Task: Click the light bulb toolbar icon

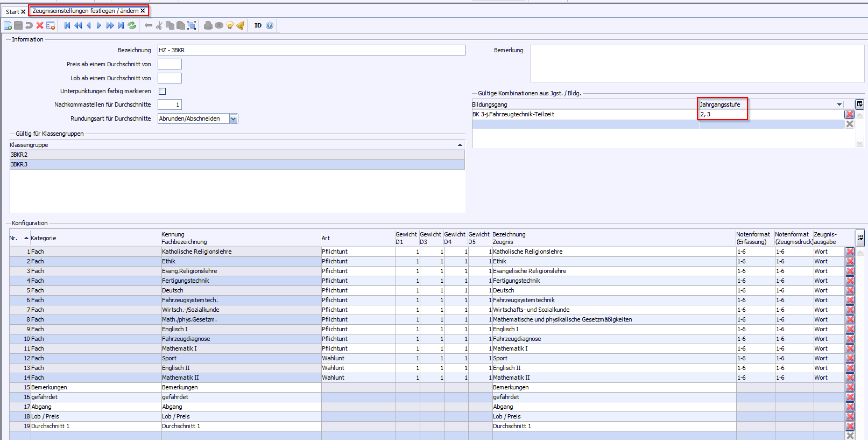Action: pos(230,25)
